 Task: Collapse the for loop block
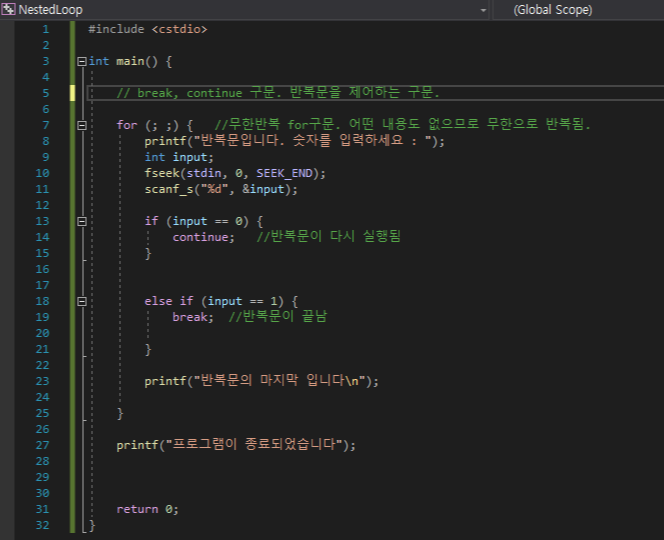click(82, 125)
